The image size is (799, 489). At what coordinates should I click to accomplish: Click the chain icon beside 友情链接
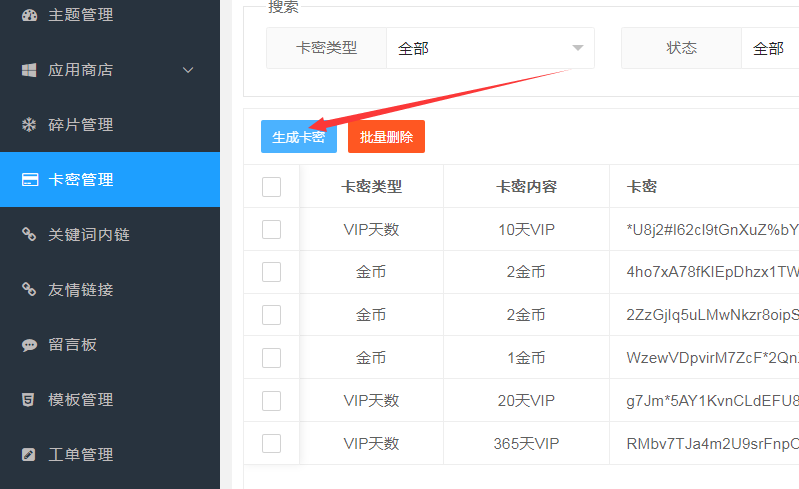click(29, 290)
